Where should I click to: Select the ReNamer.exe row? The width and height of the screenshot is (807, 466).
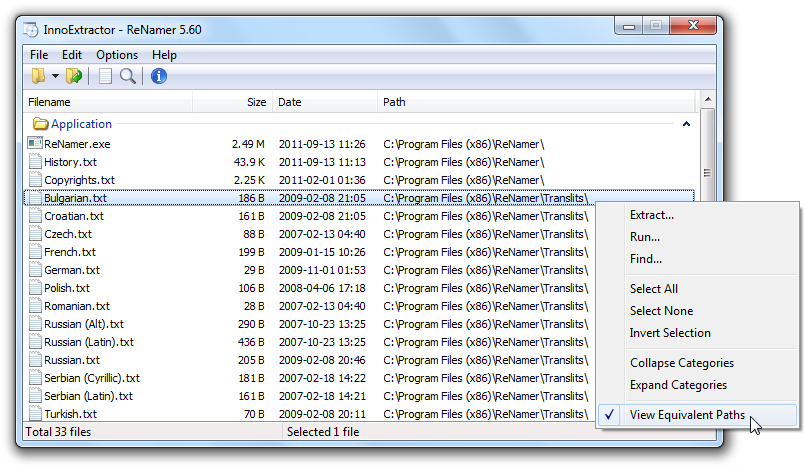(x=359, y=144)
